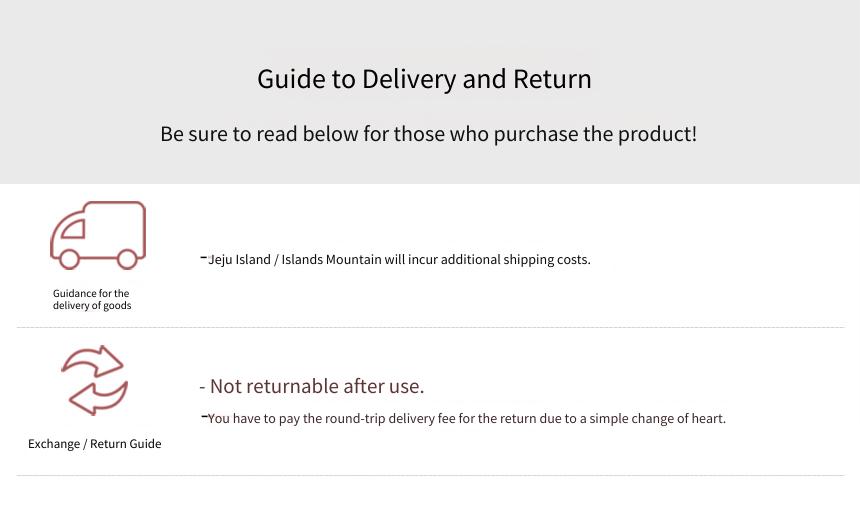Screen dimensions: 860x530
Task: Click 'Guidance for the delivery of goods' label
Action: (x=92, y=300)
